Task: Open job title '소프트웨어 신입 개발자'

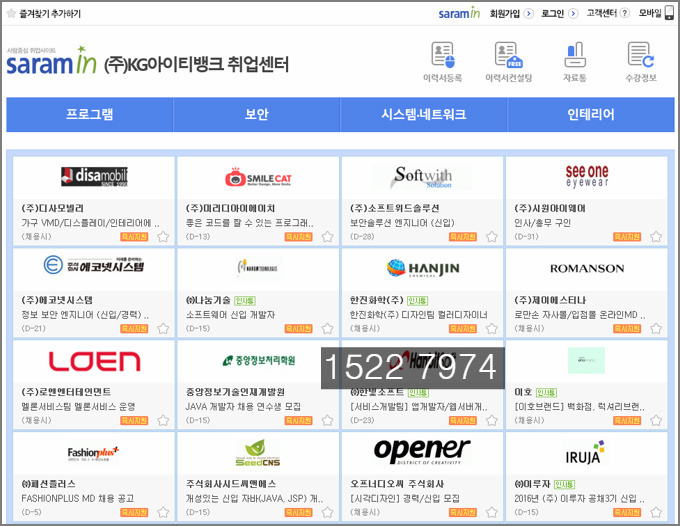Action: [x=230, y=315]
